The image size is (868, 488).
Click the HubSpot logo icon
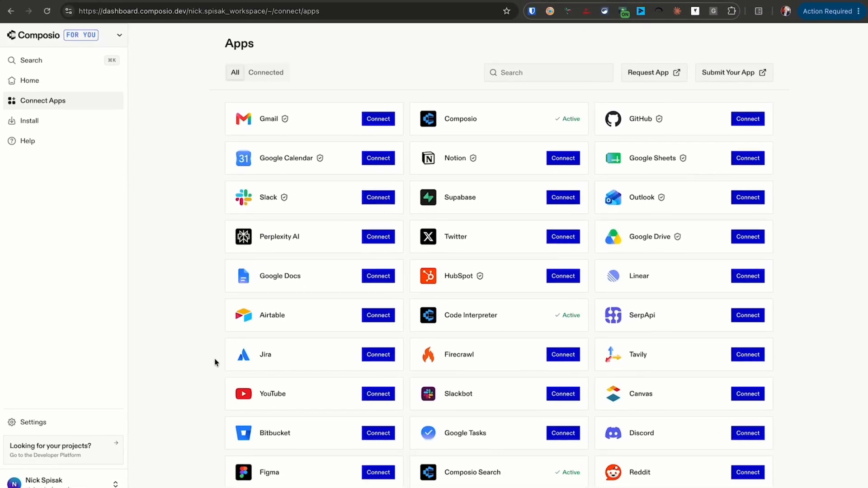(x=428, y=276)
